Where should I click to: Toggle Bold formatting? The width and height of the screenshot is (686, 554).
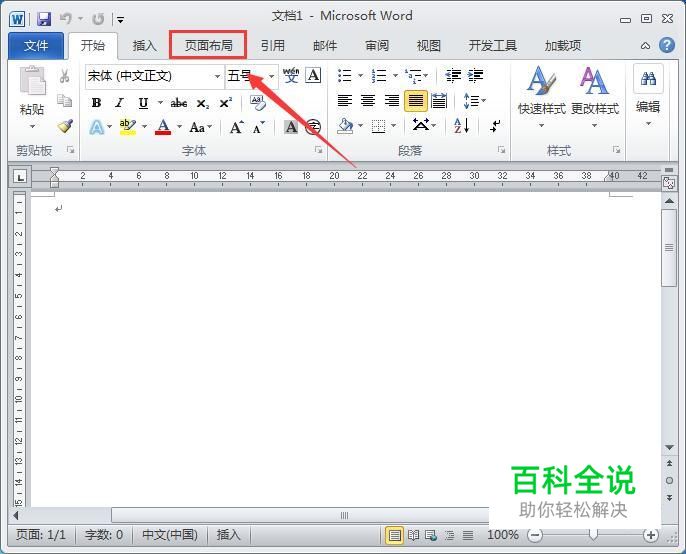pos(96,103)
